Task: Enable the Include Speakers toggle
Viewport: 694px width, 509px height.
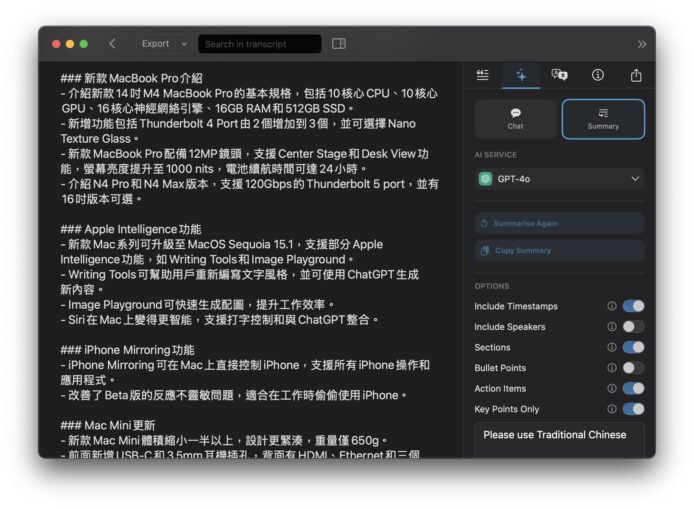Action: click(x=633, y=327)
